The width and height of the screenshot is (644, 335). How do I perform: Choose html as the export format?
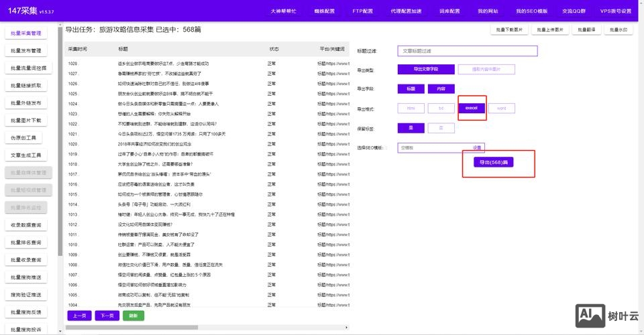tap(411, 108)
